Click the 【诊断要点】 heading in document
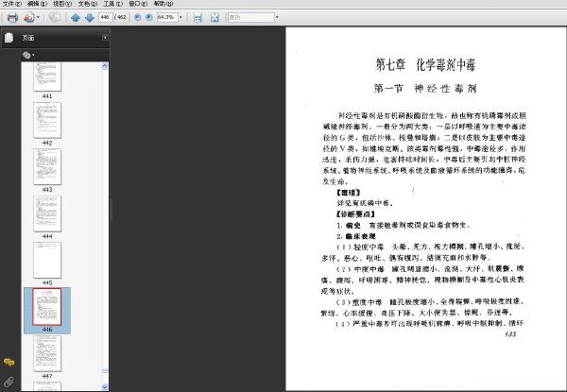The height and width of the screenshot is (392, 567). click(x=355, y=214)
